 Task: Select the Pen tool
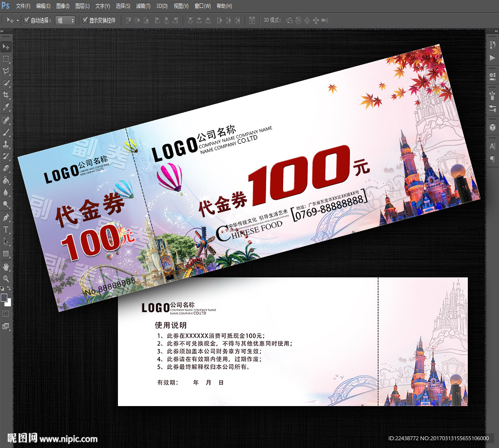(x=6, y=217)
